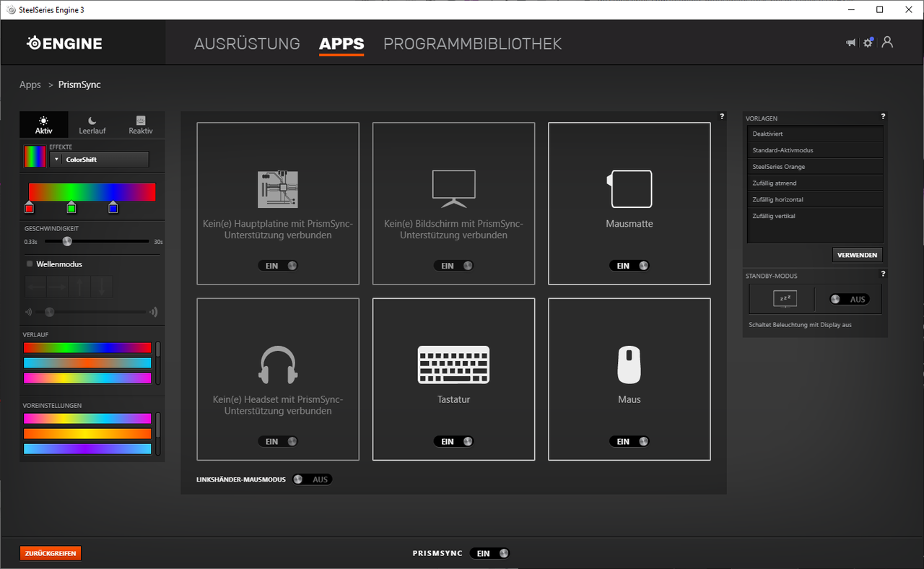The width and height of the screenshot is (924, 569).
Task: Click the rainbow effect preview icon
Action: pyautogui.click(x=35, y=156)
